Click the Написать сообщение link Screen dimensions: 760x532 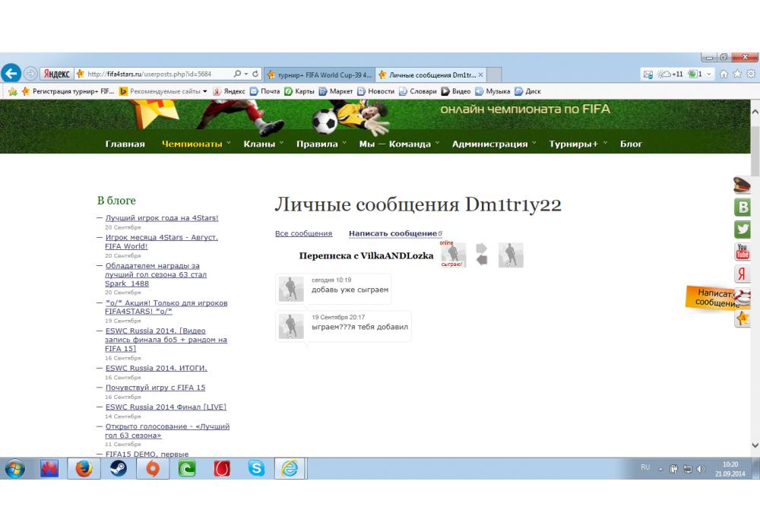click(393, 233)
